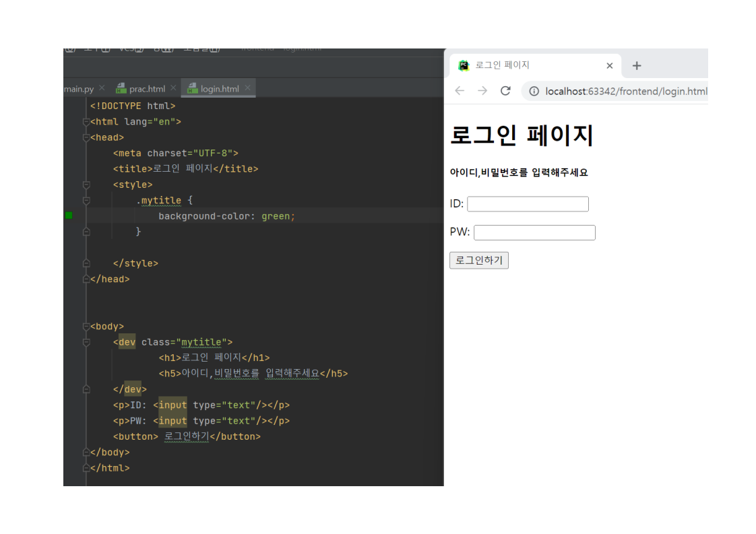Screen dimensions: 756x534
Task: View site information icon in address bar
Action: tap(534, 91)
